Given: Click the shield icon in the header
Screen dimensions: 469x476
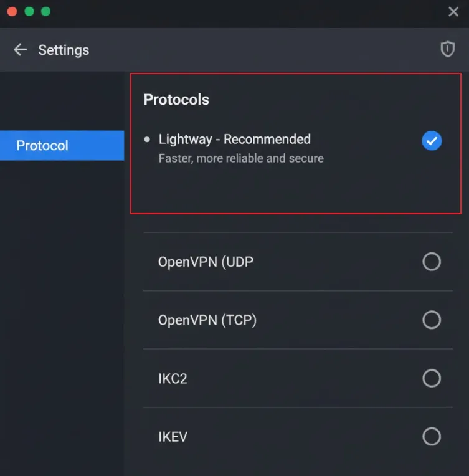Looking at the screenshot, I should coord(447,50).
